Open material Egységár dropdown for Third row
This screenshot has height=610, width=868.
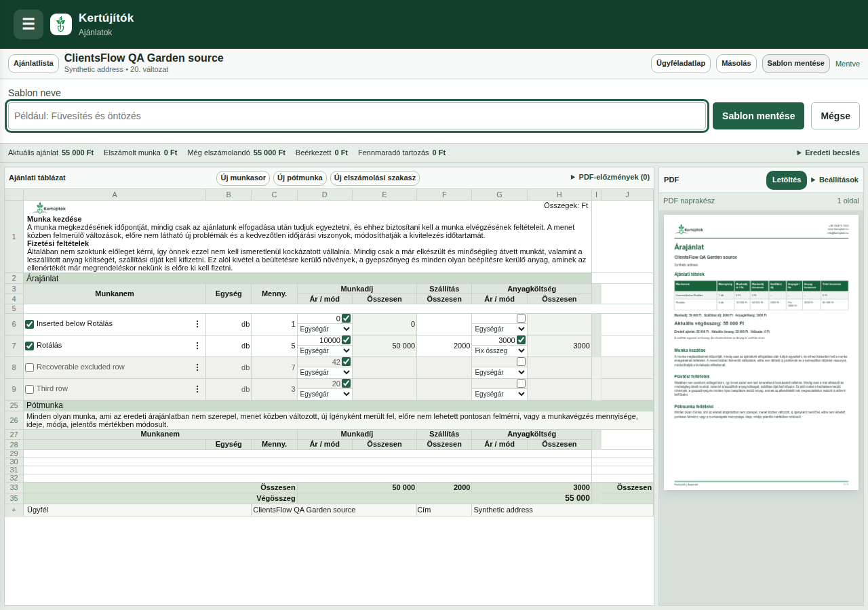coord(500,394)
